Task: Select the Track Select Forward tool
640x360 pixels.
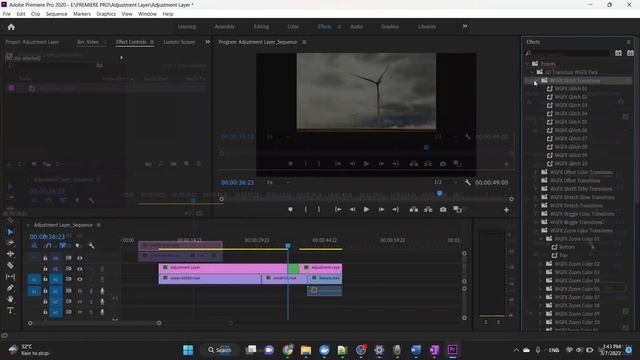Action: 11,243
